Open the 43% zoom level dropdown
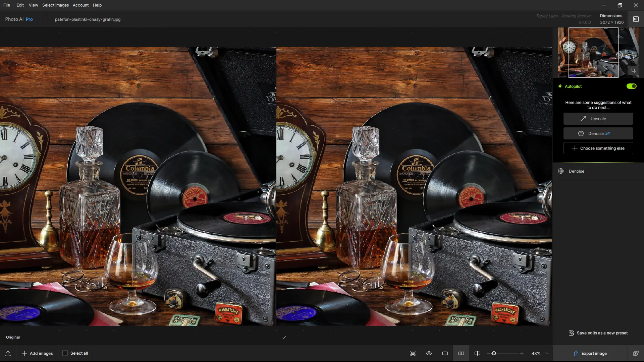 point(547,353)
